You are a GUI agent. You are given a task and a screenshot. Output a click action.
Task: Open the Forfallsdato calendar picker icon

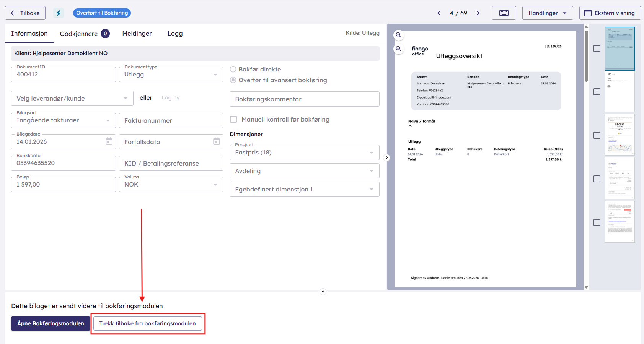217,141
